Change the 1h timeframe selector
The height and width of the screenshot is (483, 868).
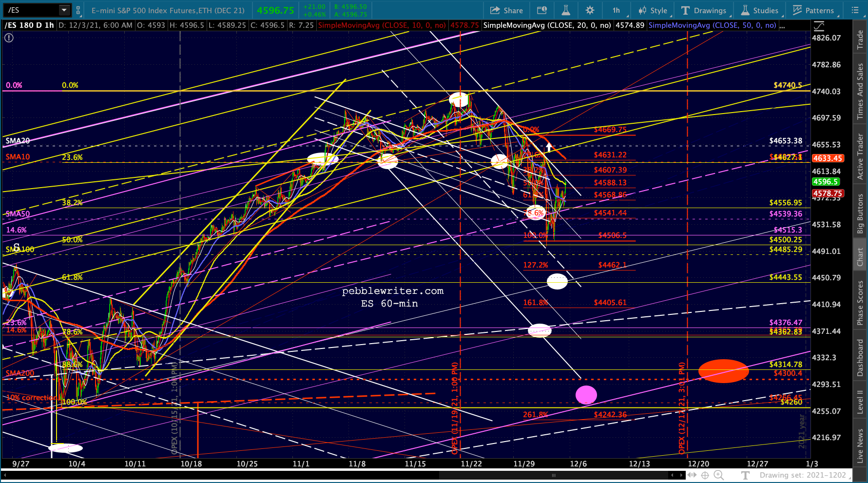pyautogui.click(x=617, y=10)
